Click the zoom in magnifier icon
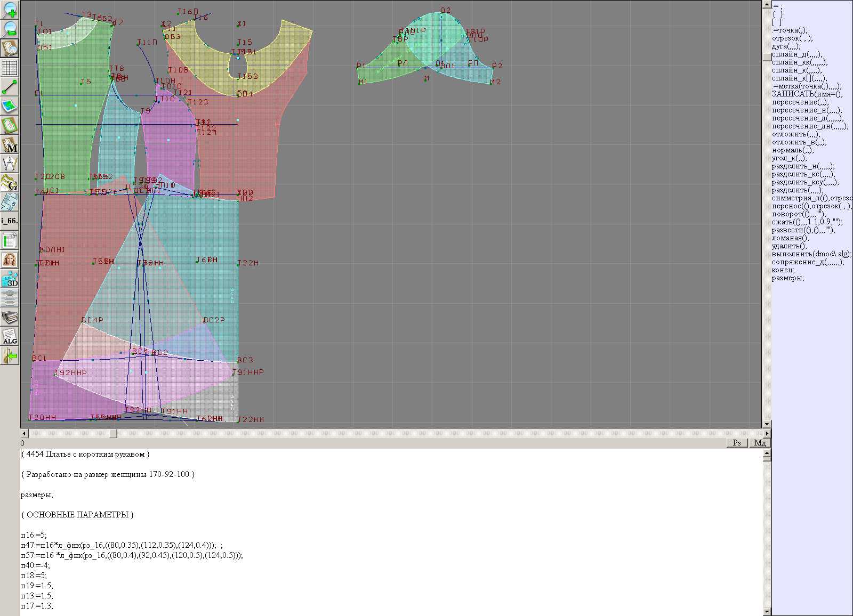Viewport: 853px width, 616px height. tap(10, 9)
